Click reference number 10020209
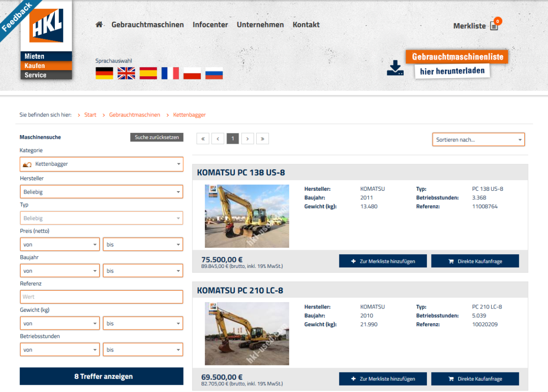 coord(485,324)
